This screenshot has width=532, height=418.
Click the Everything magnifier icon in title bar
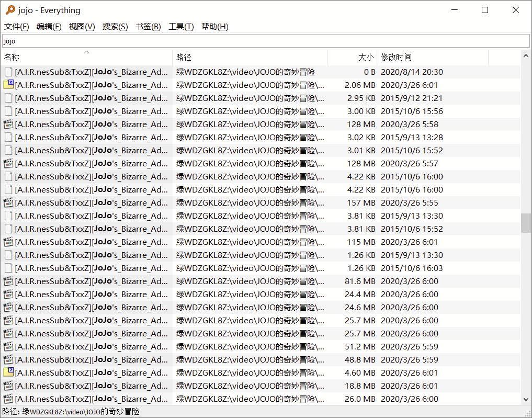pyautogui.click(x=10, y=10)
